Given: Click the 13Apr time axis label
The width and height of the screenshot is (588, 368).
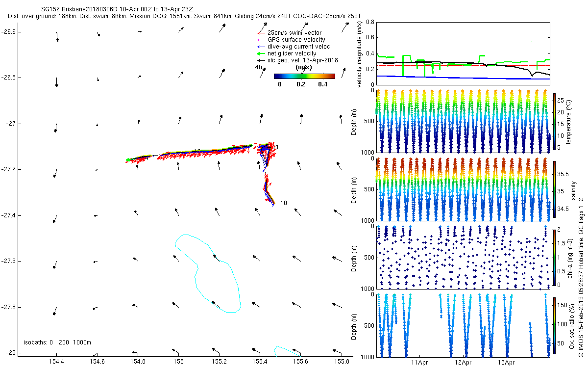Looking at the screenshot, I should pyautogui.click(x=506, y=363).
